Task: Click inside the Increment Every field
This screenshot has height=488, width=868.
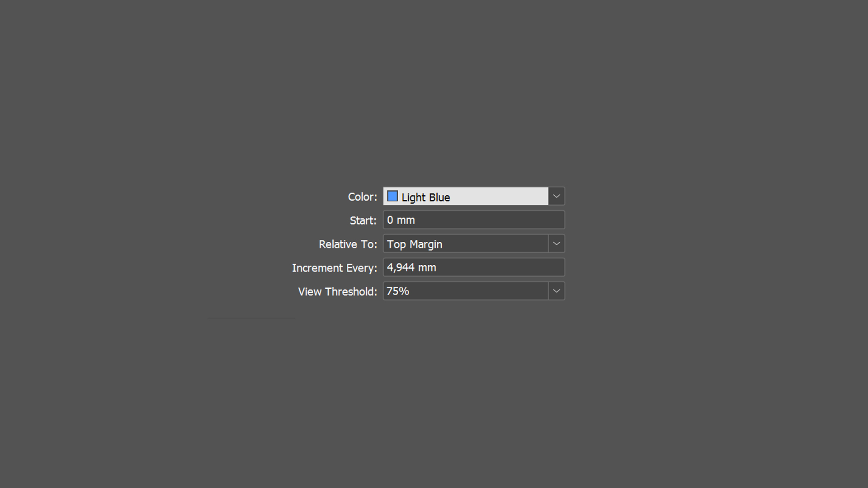Action: (473, 267)
